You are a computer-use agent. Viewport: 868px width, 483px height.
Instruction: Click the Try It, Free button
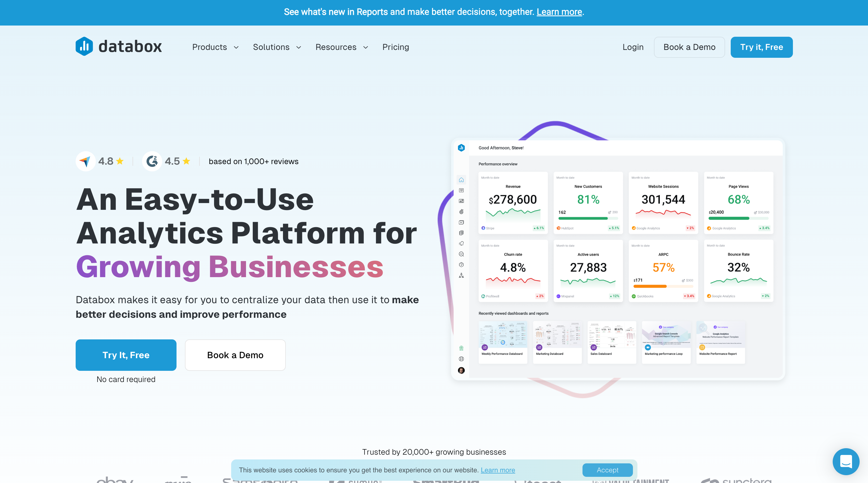(x=126, y=355)
